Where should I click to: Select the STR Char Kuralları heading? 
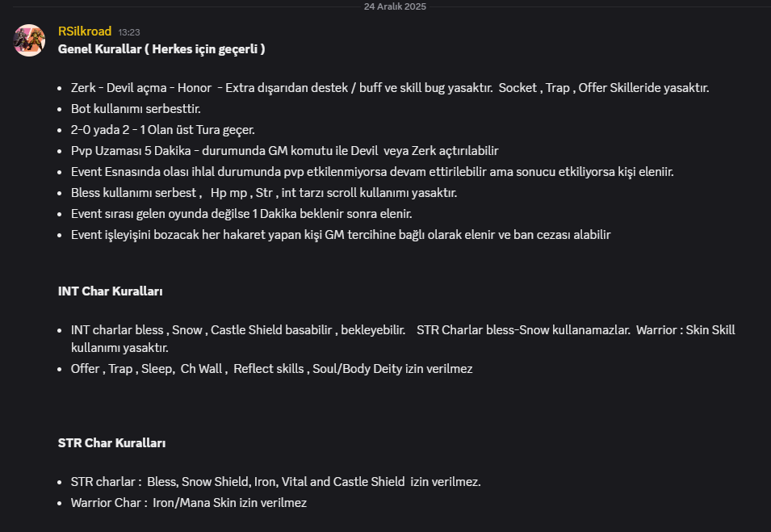[111, 443]
